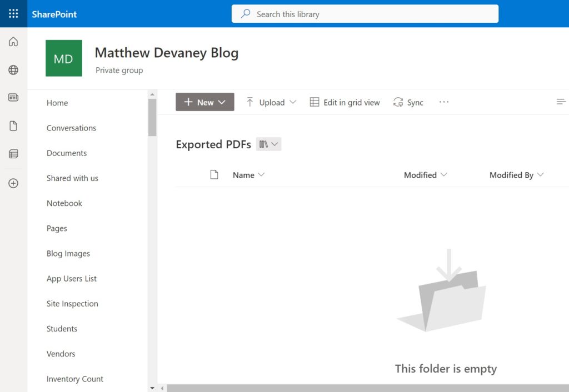
Task: Open the News feed icon in the rail
Action: coord(13,97)
